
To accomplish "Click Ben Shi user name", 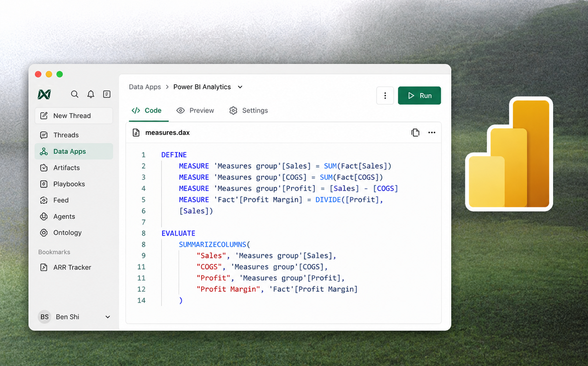I will (67, 317).
